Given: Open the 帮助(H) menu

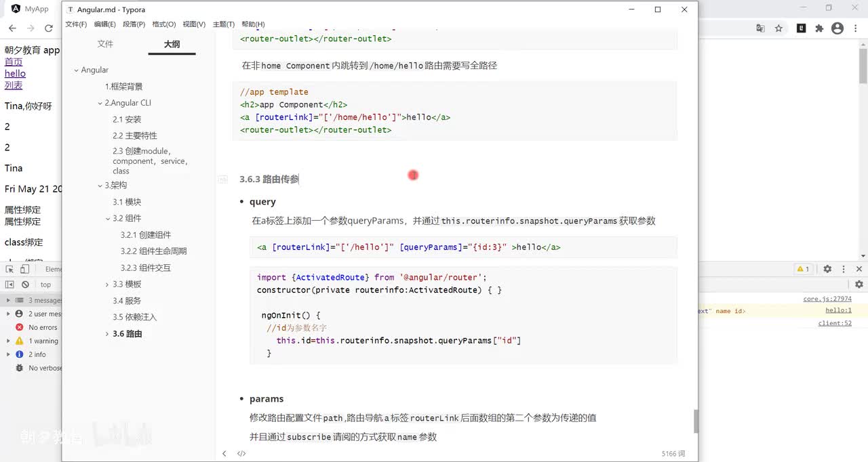Looking at the screenshot, I should coord(254,24).
